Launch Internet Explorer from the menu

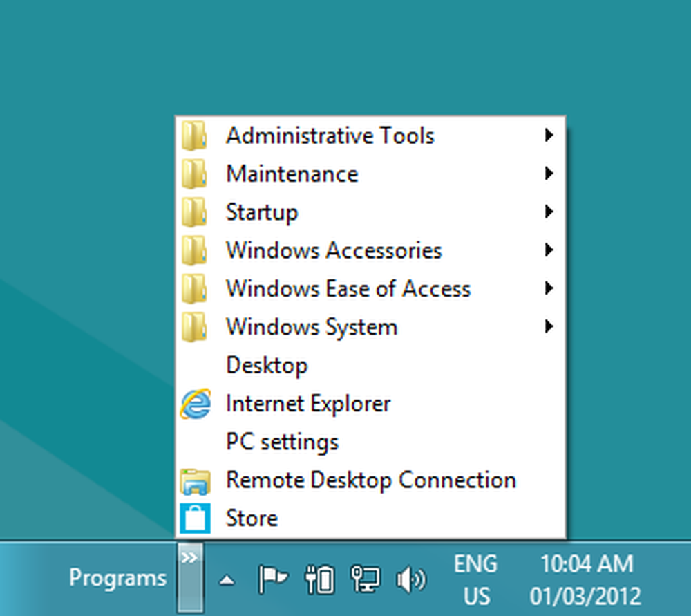pos(370,404)
